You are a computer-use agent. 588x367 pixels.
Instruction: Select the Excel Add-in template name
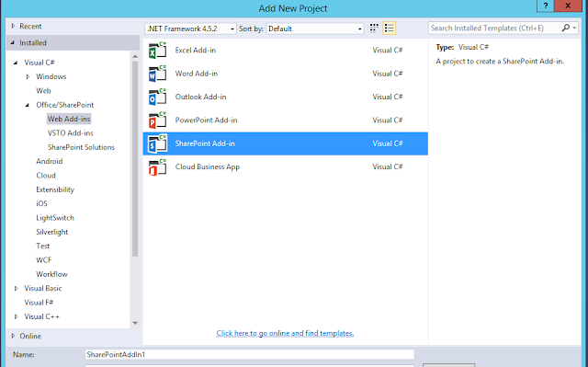[x=196, y=51]
